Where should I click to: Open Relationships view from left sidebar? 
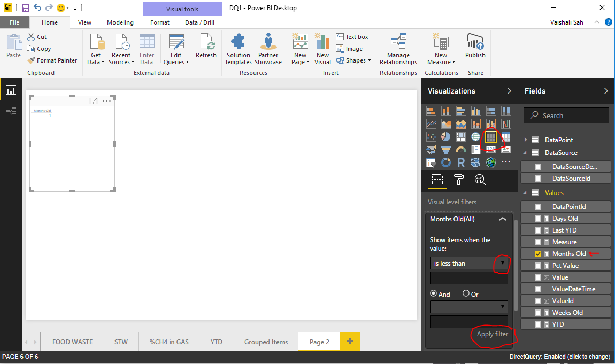coord(11,112)
